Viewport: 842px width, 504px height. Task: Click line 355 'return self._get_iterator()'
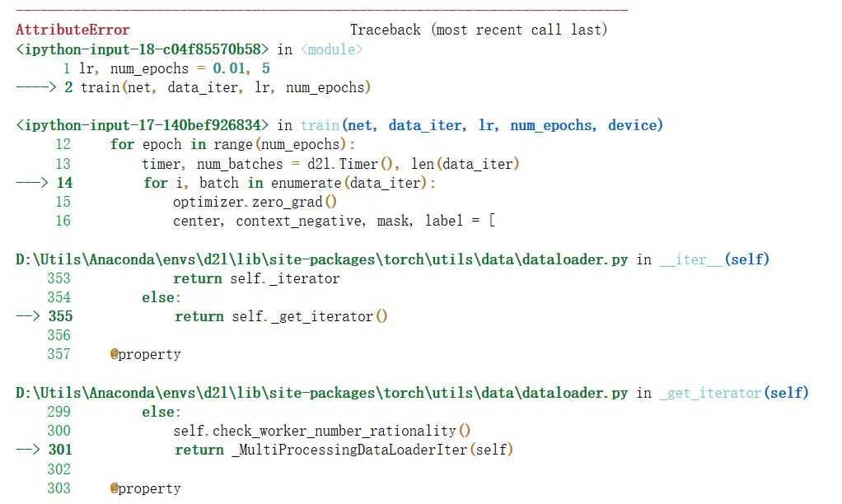pyautogui.click(x=281, y=317)
